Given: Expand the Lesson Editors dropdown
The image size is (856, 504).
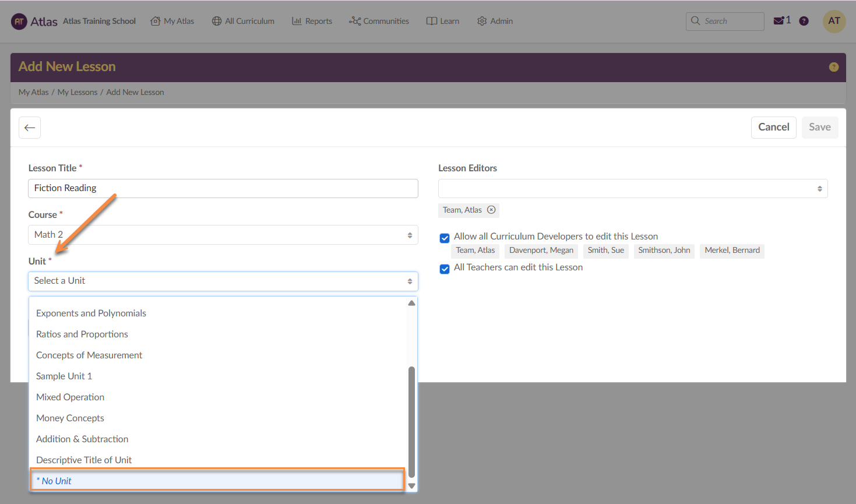Looking at the screenshot, I should click(632, 189).
